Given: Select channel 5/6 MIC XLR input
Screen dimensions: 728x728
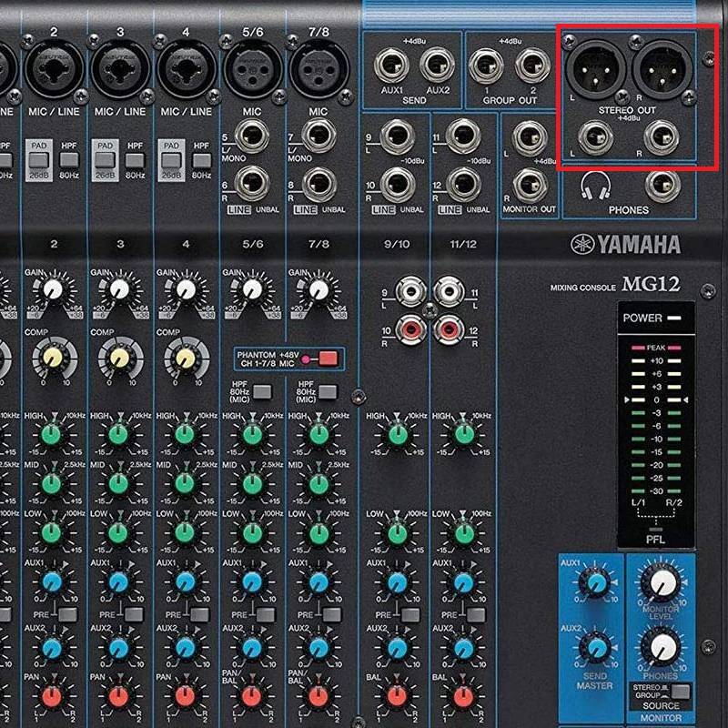Looking at the screenshot, I should click(x=253, y=70).
